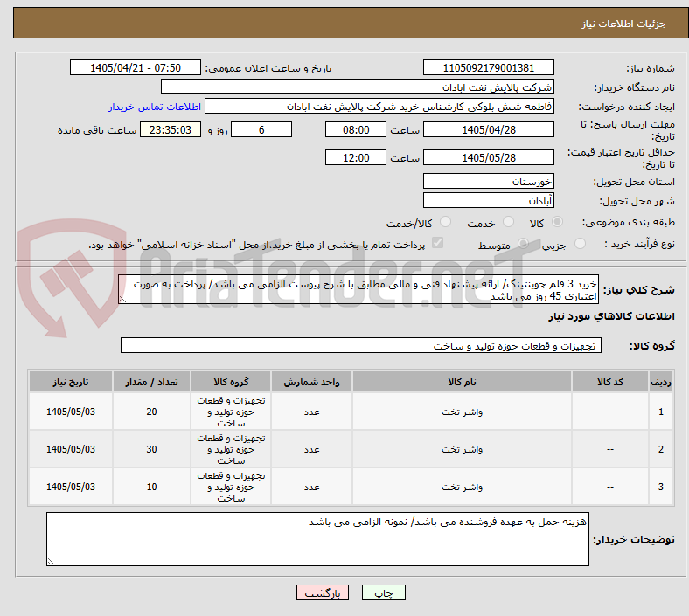Click the buyer notes text area
The height and width of the screenshot is (616, 689).
[x=317, y=539]
